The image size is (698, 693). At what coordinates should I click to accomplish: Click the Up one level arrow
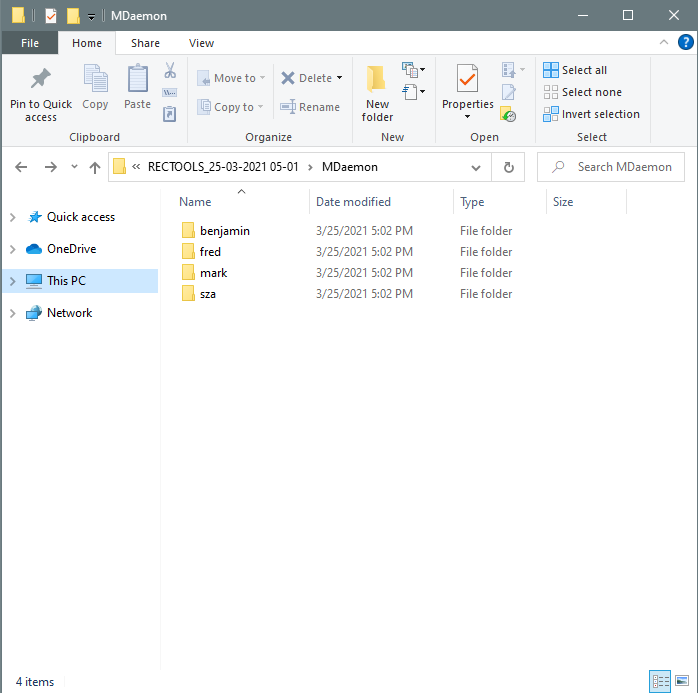pos(94,168)
